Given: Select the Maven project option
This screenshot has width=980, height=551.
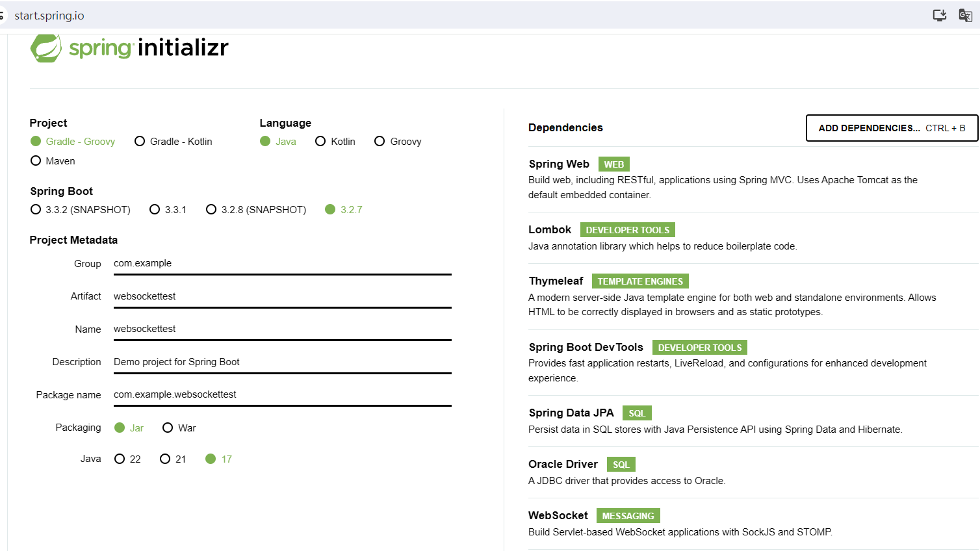Looking at the screenshot, I should pyautogui.click(x=36, y=161).
